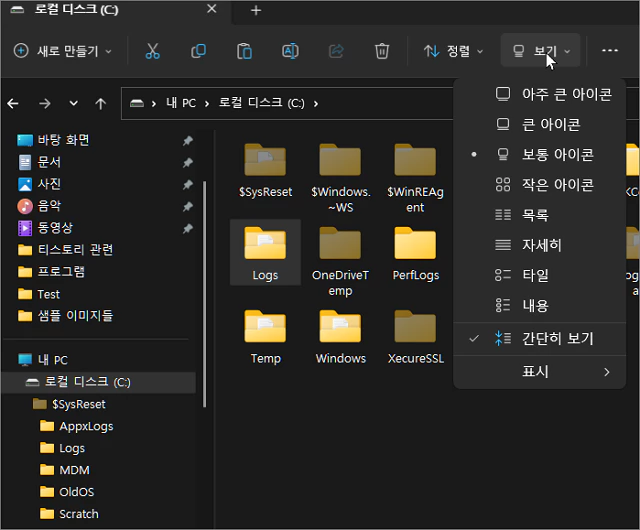This screenshot has height=530, width=640.
Task: Select the Windows folder
Action: pos(340,337)
